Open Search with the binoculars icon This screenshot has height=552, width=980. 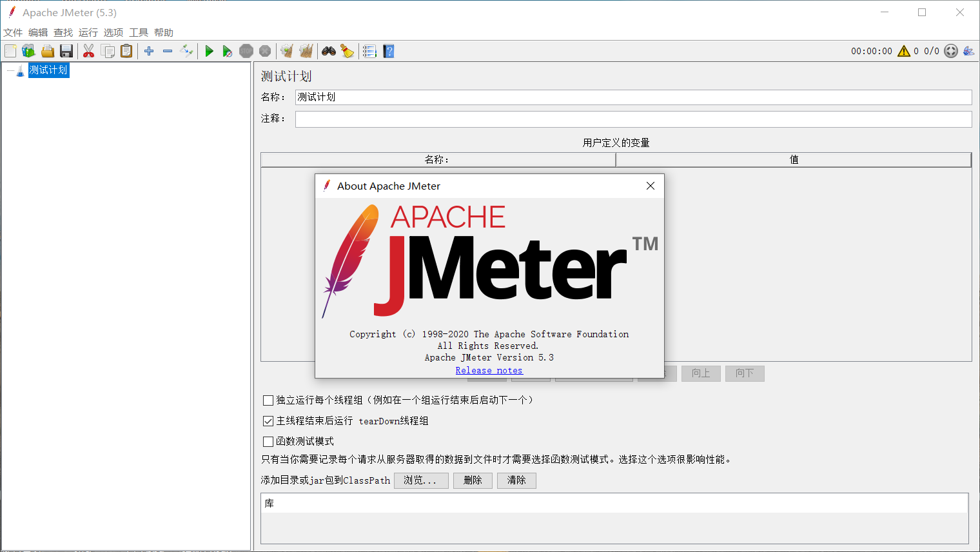pyautogui.click(x=329, y=51)
